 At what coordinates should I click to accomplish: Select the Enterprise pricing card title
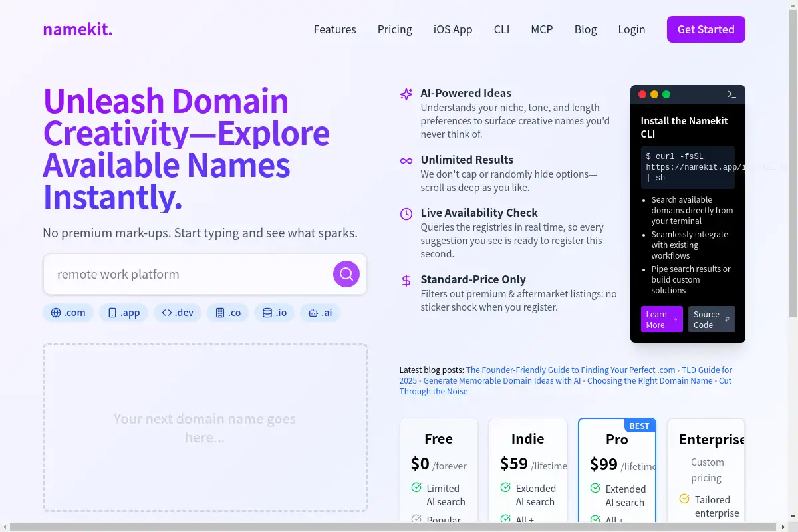(x=712, y=440)
